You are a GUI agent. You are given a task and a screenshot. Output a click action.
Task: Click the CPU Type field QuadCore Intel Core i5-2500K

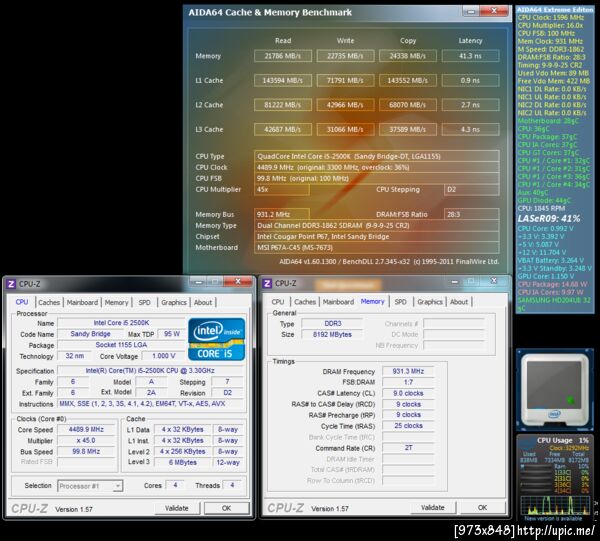pos(377,156)
